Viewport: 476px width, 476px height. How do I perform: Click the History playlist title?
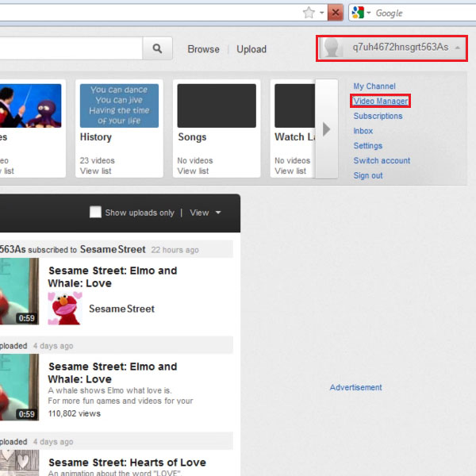96,137
